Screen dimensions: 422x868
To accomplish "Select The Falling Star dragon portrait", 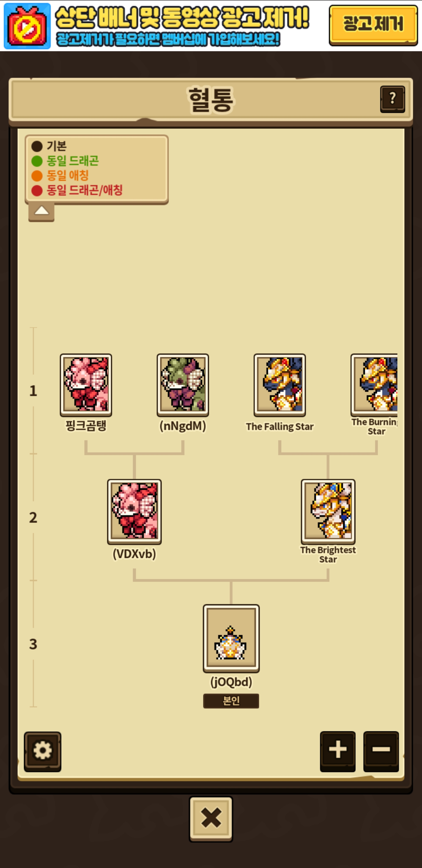I will (x=280, y=385).
